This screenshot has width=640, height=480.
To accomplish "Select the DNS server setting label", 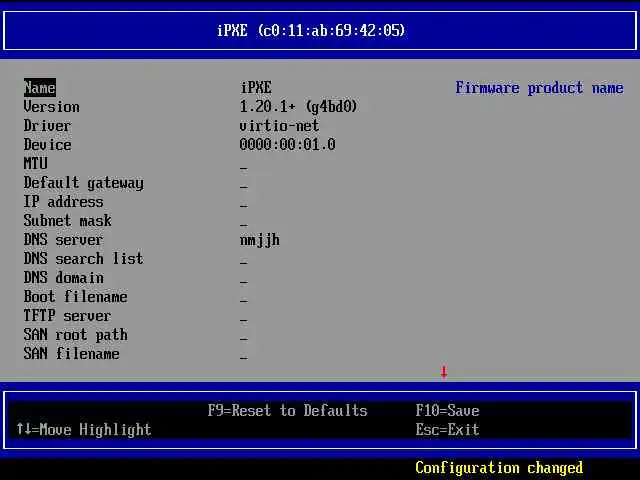I will pos(63,240).
